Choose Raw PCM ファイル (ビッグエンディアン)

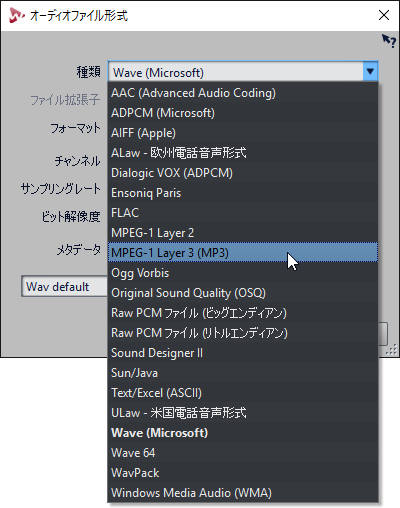(x=243, y=313)
